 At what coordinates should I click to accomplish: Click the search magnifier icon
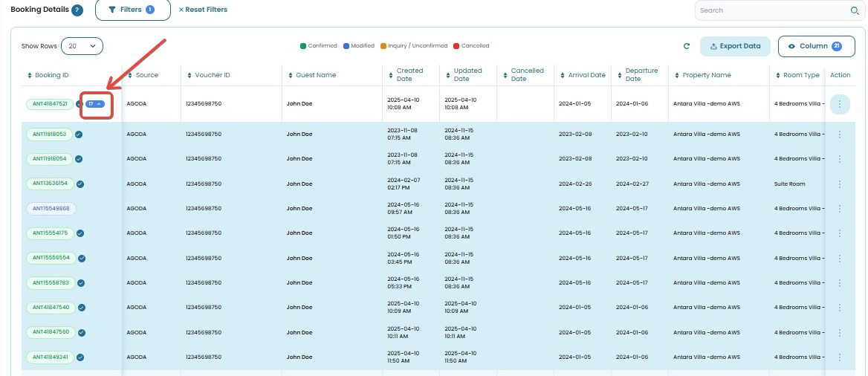click(x=855, y=10)
